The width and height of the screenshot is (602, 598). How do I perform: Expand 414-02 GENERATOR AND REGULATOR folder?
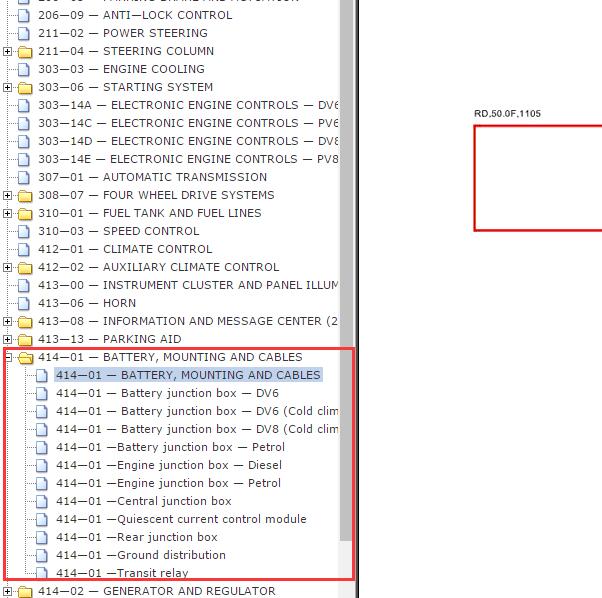click(x=7, y=591)
